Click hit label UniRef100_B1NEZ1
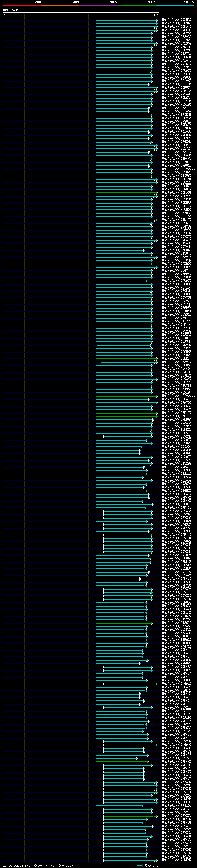Screen dimensions: 197x868 tap(177, 430)
